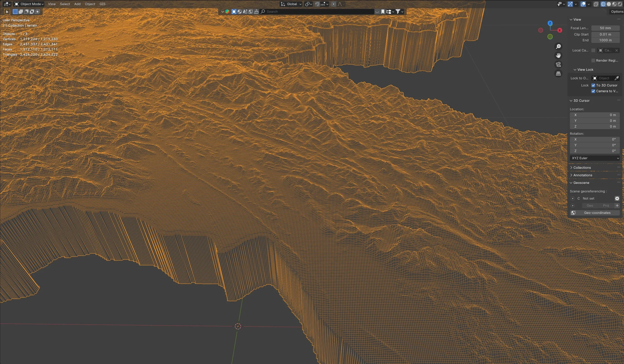Viewport: 624px width, 364px height.
Task: Select the Tweak tool in the toolbar
Action: point(7,11)
